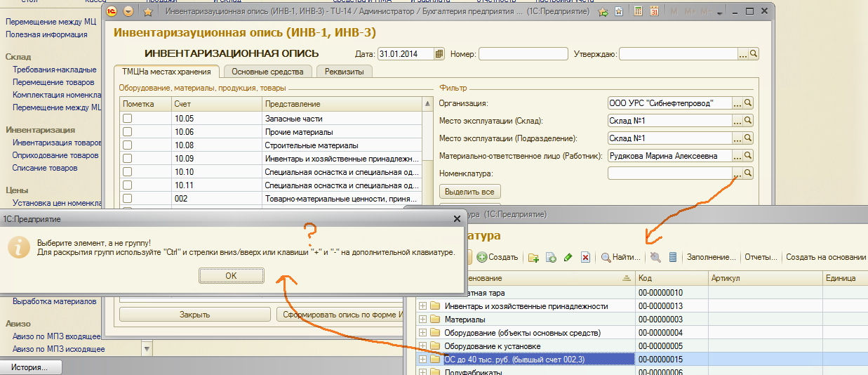Open calendar picker next to date field
This screenshot has height=375, width=868.
[x=440, y=54]
